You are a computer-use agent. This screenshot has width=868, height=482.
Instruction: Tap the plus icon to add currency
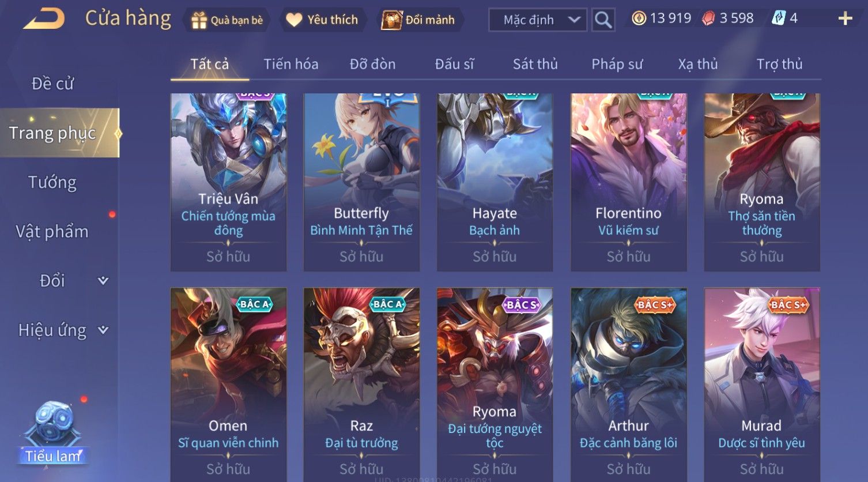(845, 18)
